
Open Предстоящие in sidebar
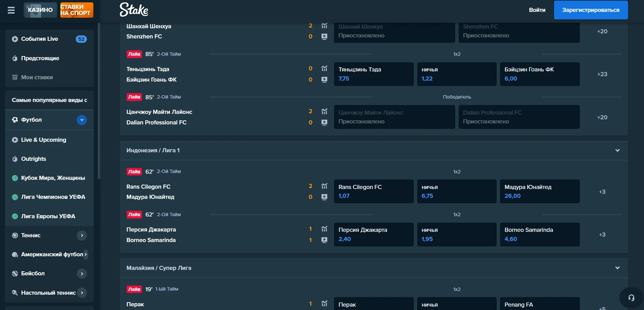pyautogui.click(x=49, y=58)
